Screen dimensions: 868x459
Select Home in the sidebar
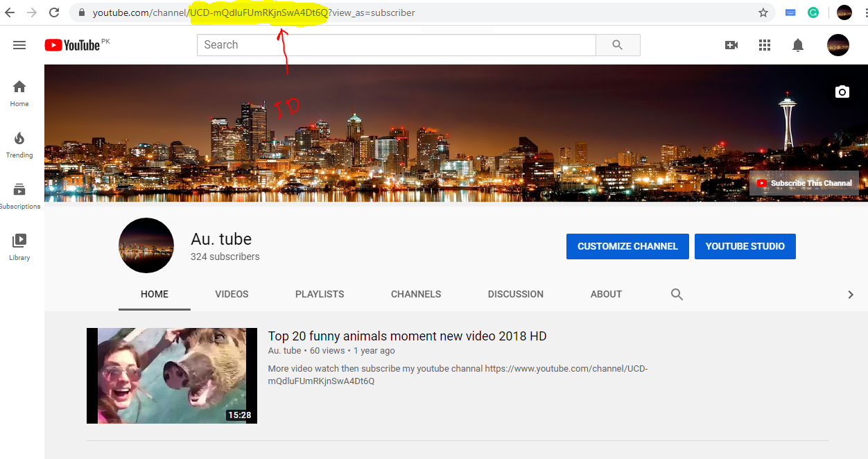[x=19, y=92]
